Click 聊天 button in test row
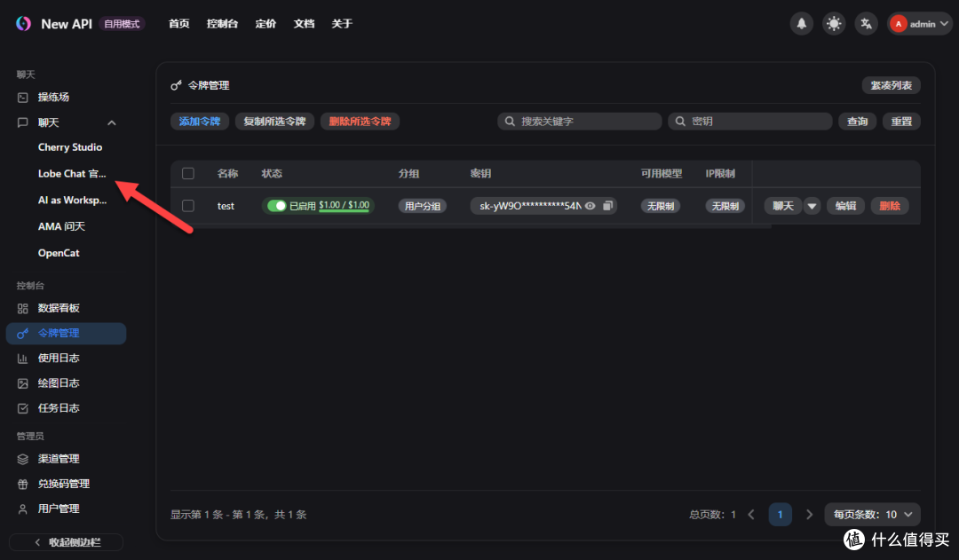The image size is (959, 560). point(783,206)
